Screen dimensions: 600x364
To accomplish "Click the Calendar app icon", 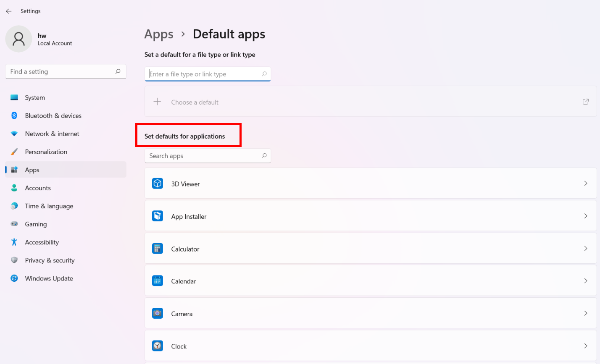I will coord(158,281).
